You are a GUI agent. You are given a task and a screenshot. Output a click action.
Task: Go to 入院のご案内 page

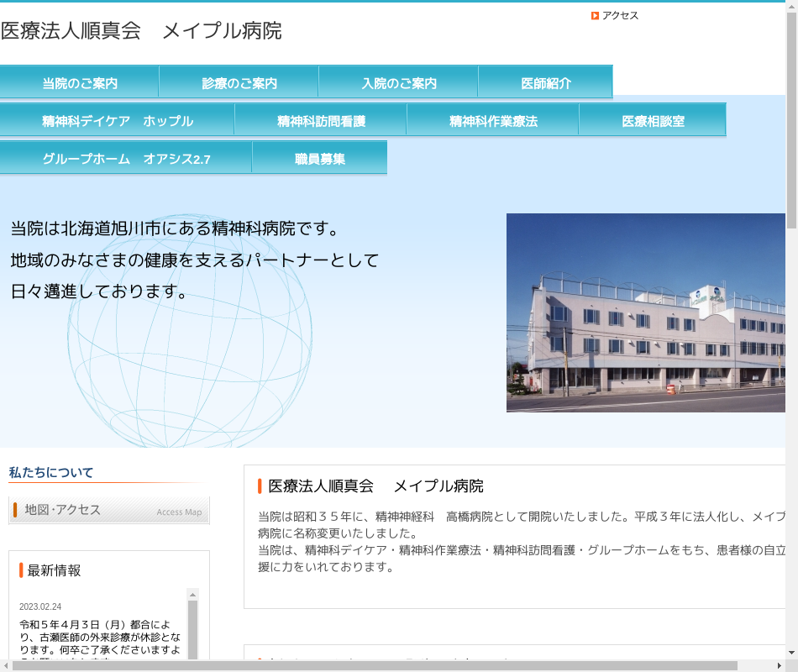[x=399, y=83]
